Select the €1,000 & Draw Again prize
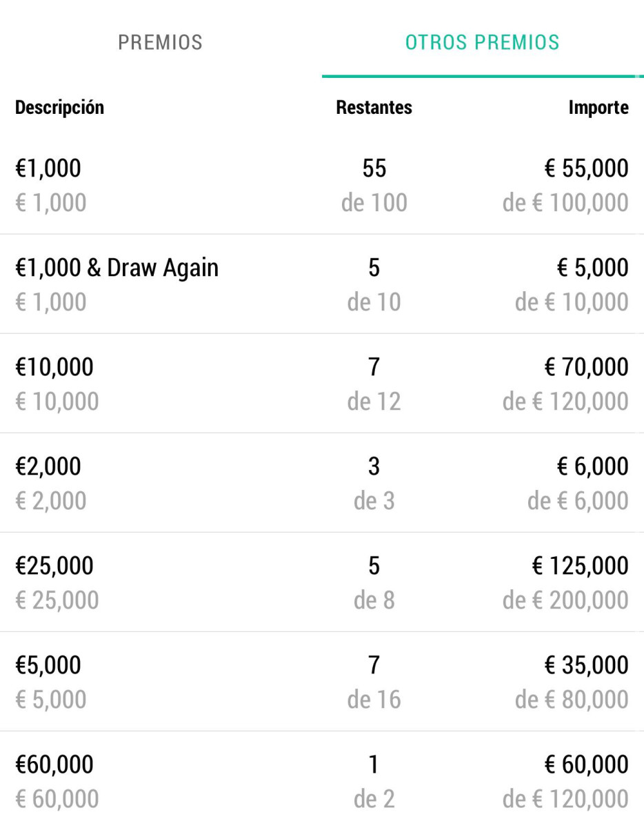 tap(117, 268)
